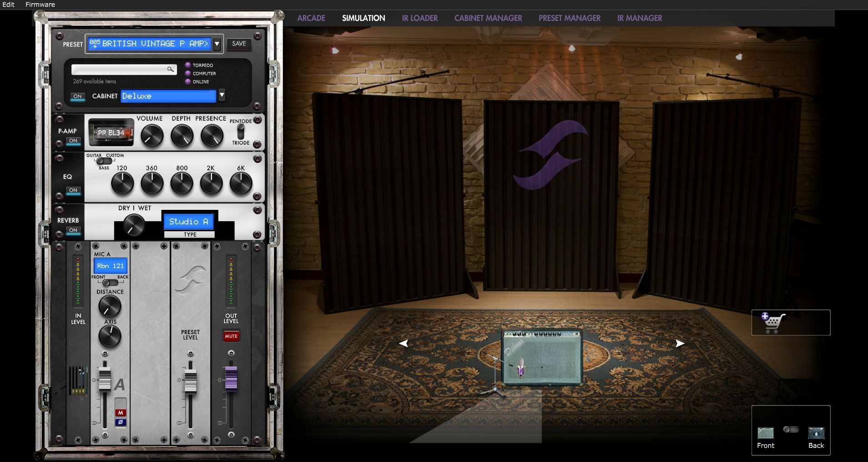Click the Mic A phase invert icon
The width and height of the screenshot is (868, 462).
pyautogui.click(x=120, y=422)
